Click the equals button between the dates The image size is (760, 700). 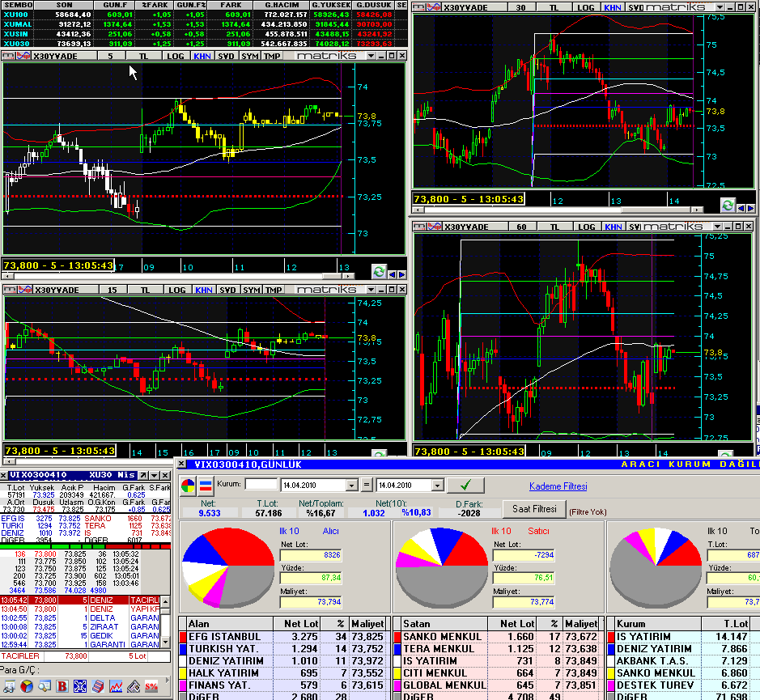coord(367,486)
